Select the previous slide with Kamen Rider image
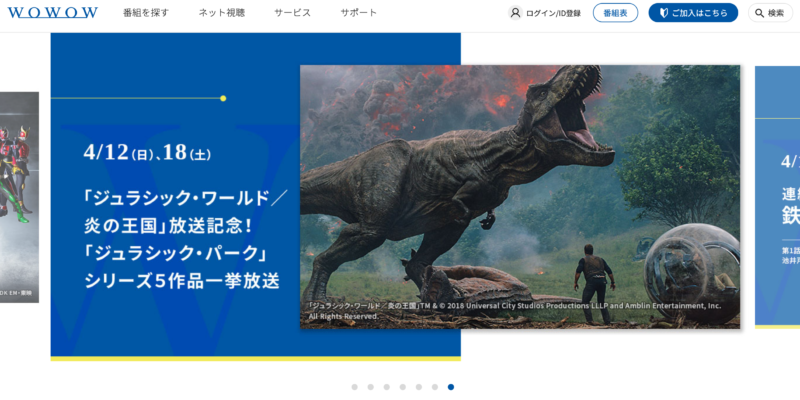 pyautogui.click(x=19, y=197)
